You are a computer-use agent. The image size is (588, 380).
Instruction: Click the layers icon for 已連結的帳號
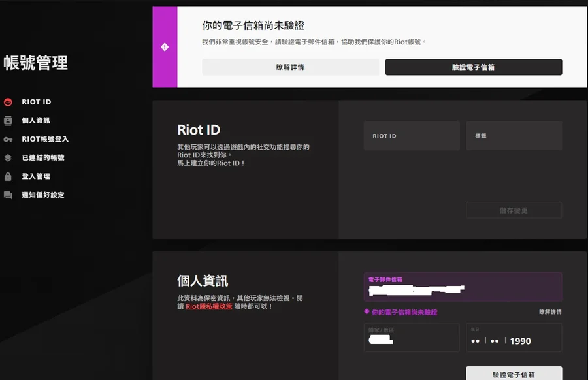tap(8, 158)
